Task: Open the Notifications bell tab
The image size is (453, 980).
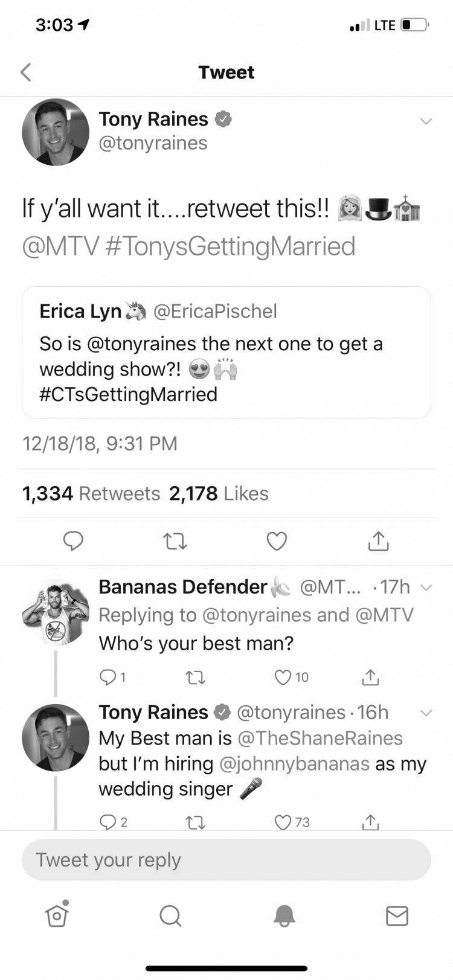Action: [284, 915]
